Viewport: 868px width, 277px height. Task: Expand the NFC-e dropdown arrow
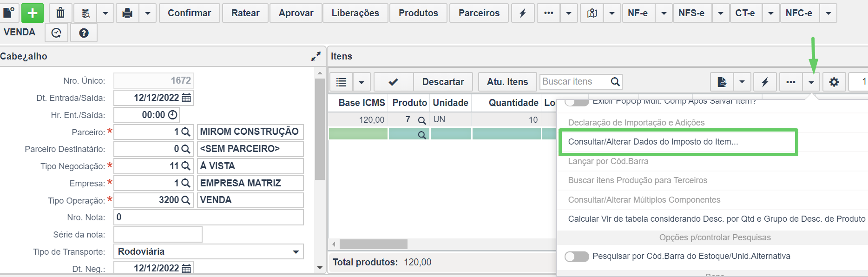point(829,13)
